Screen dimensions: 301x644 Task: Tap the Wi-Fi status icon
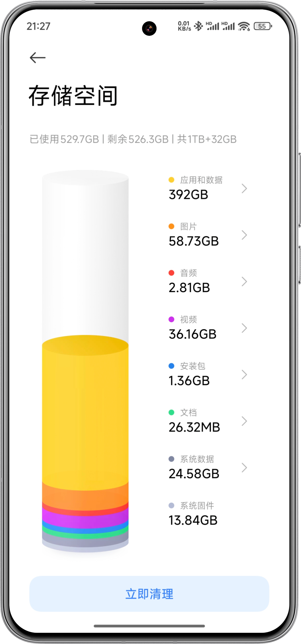(x=244, y=26)
